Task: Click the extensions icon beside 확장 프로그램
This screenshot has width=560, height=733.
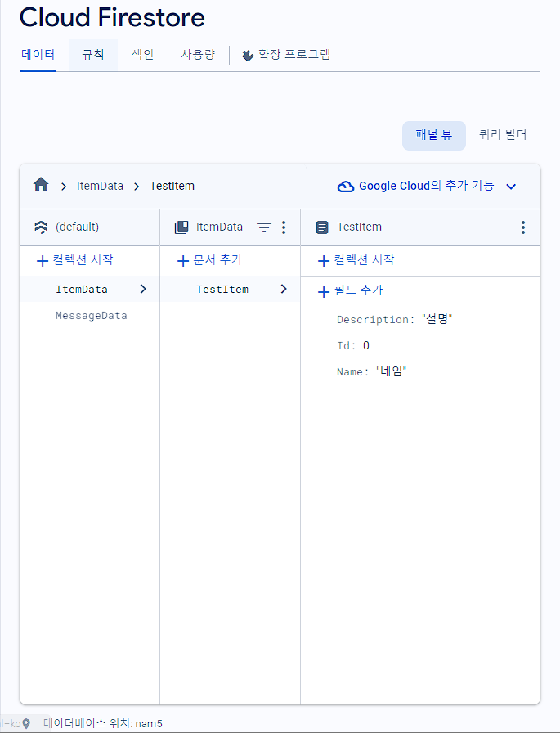Action: (x=248, y=56)
